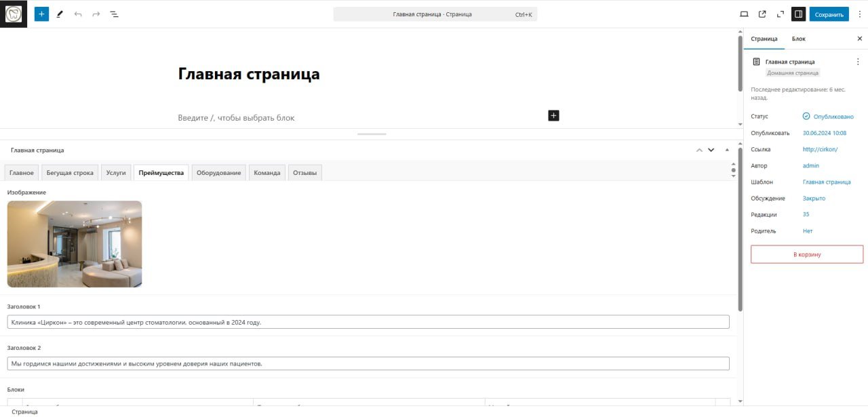
Task: Open the http://cirkon/ link setting
Action: (821, 149)
